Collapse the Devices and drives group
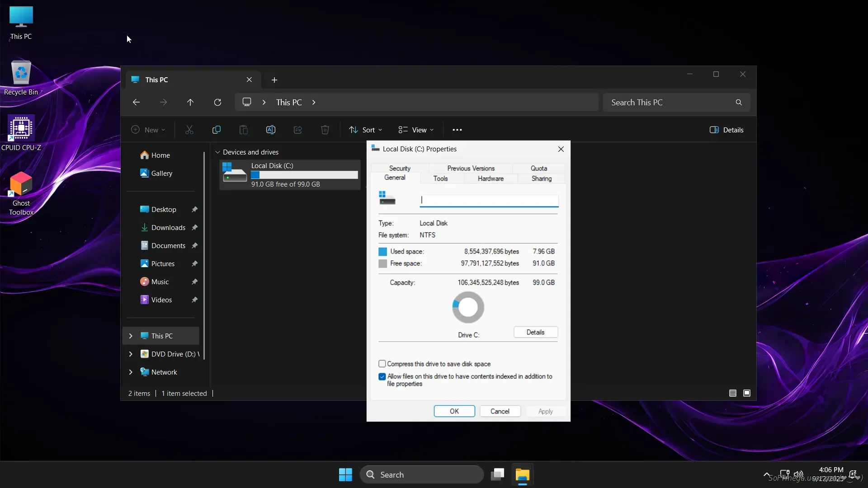The image size is (868, 488). (x=217, y=152)
